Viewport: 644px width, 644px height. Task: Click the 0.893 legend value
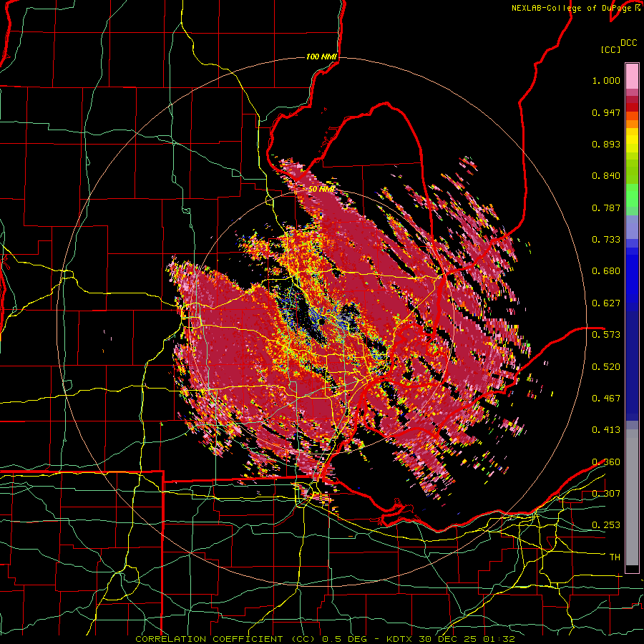(606, 144)
